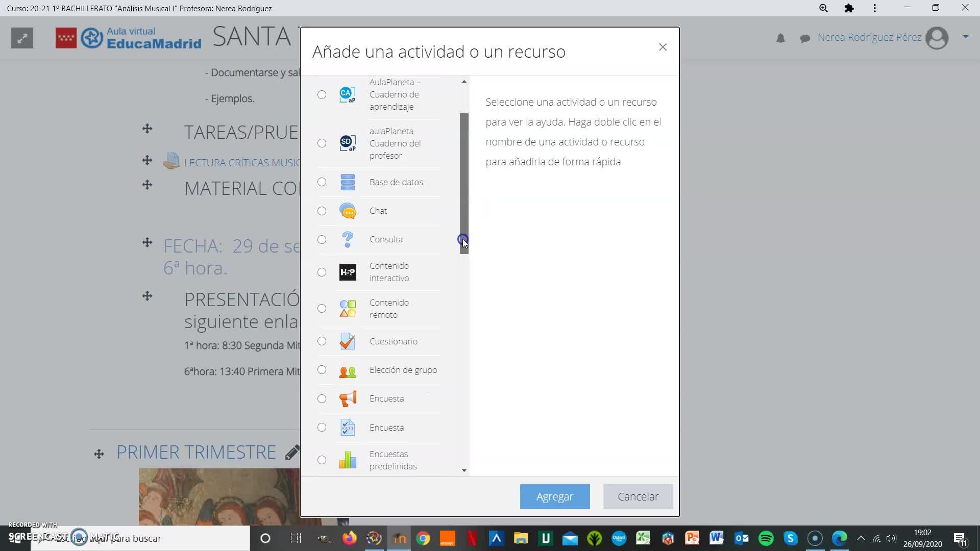The width and height of the screenshot is (980, 551).
Task: Select the Cuestionario radio button
Action: tap(322, 341)
